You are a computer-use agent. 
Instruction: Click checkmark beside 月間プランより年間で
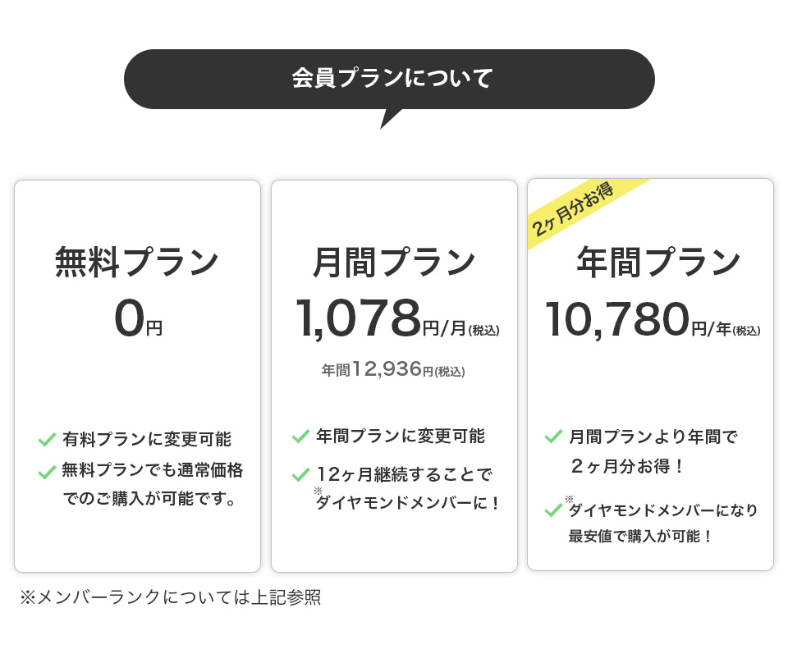coord(553,436)
